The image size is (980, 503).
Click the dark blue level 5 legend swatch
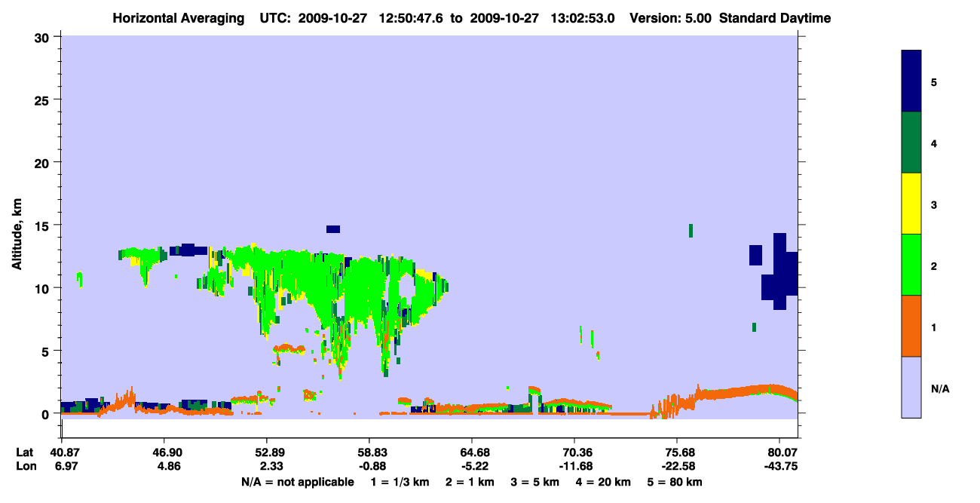click(x=911, y=81)
